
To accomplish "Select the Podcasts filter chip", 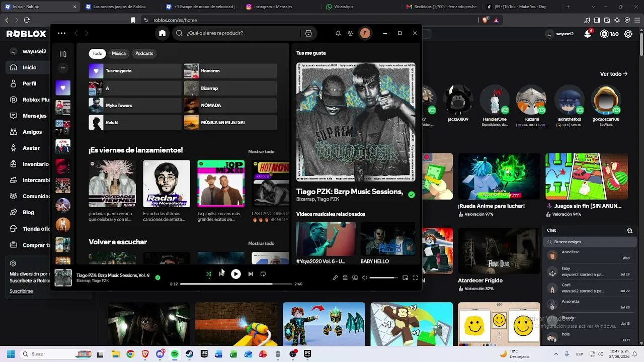I will coord(144,53).
